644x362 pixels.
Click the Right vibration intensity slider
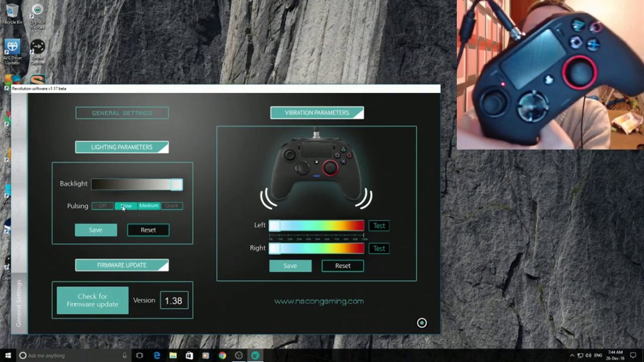click(x=316, y=249)
